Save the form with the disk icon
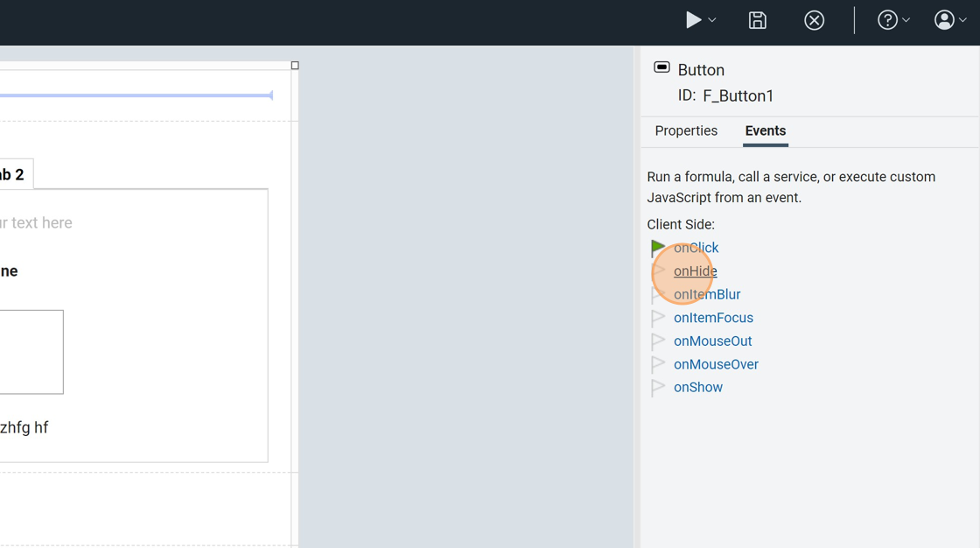Screen dimensions: 980x548 (x=758, y=20)
